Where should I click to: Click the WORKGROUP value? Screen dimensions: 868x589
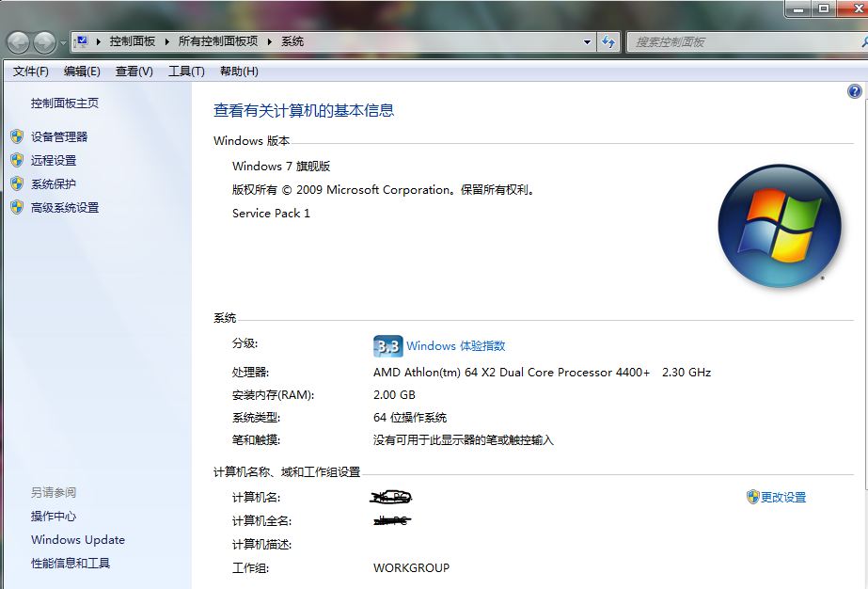(x=411, y=568)
